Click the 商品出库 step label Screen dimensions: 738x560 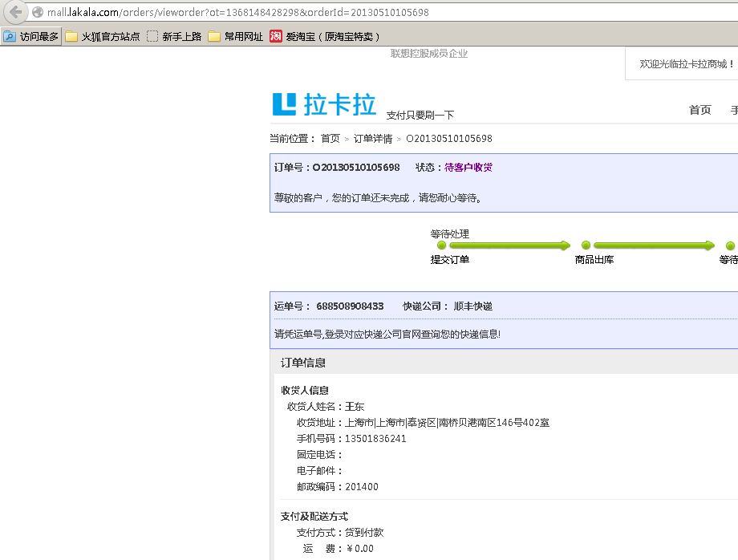594,259
